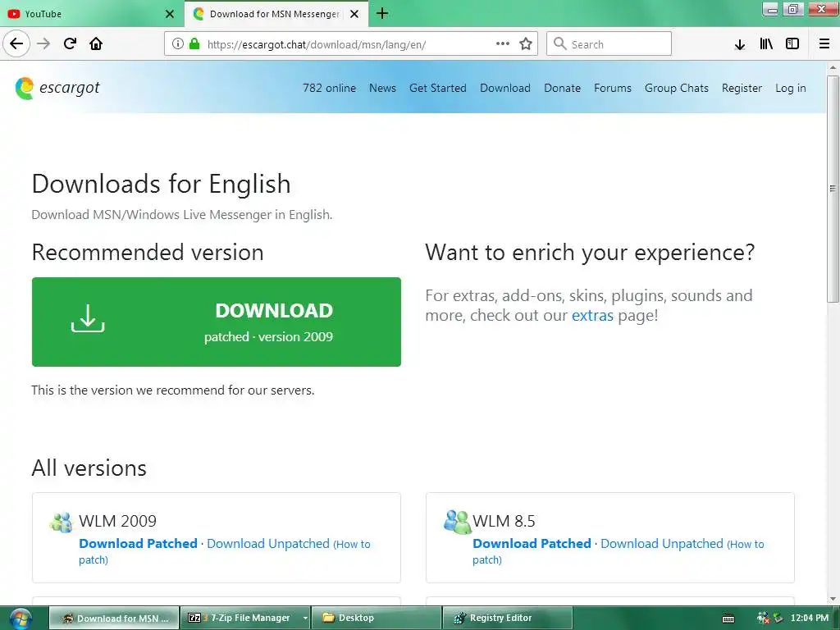Open the News nav item

(382, 88)
